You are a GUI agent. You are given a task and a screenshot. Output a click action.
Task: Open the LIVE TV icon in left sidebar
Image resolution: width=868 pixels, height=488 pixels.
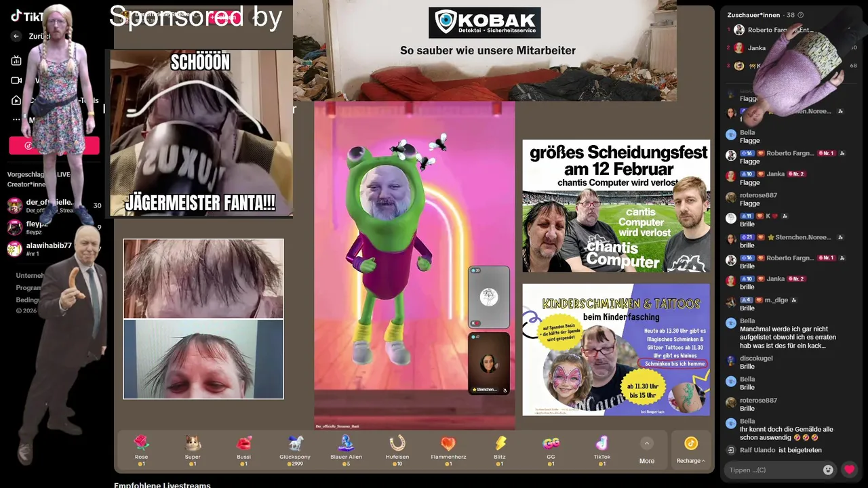pos(16,60)
